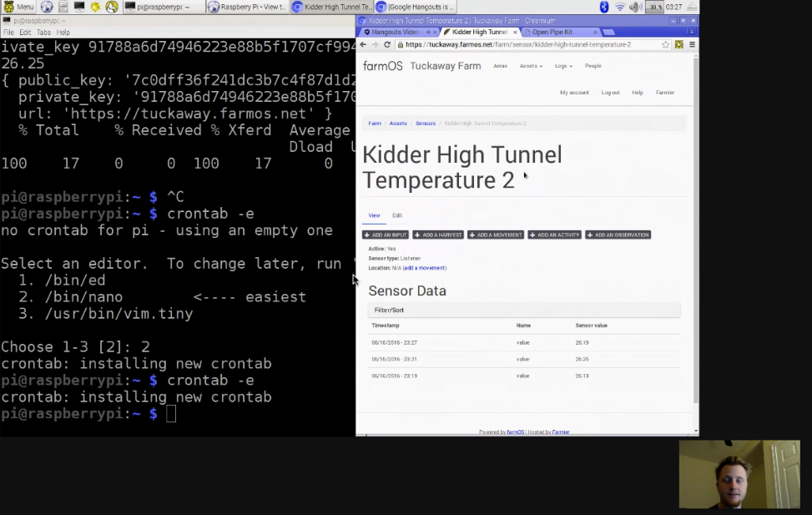Click Tuckaway Farm site name

(446, 66)
